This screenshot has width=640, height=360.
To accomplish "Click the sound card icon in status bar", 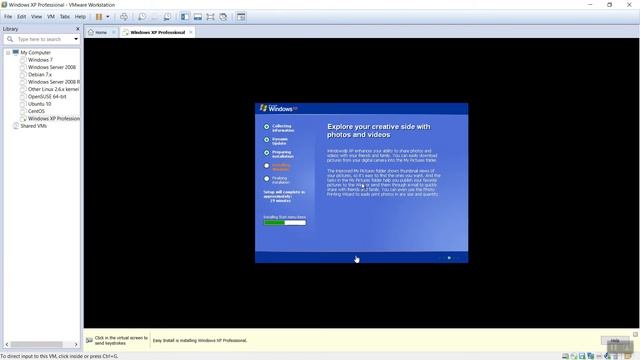I will [x=607, y=356].
